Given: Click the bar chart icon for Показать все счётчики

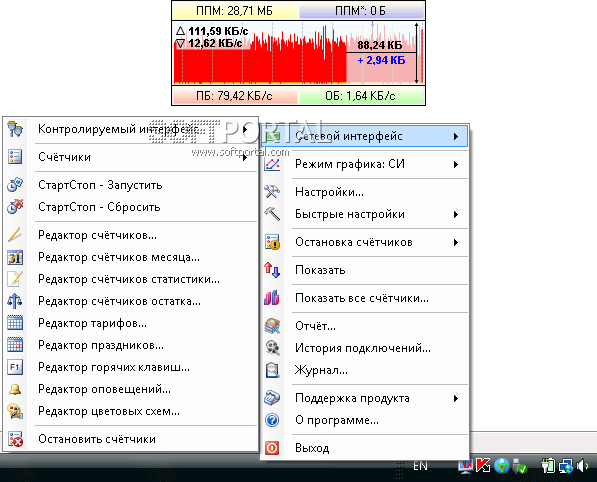Looking at the screenshot, I should click(x=272, y=298).
